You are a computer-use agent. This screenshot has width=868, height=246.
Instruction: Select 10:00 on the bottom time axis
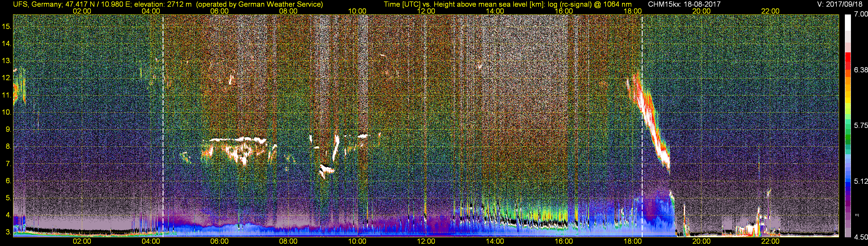pyautogui.click(x=357, y=241)
